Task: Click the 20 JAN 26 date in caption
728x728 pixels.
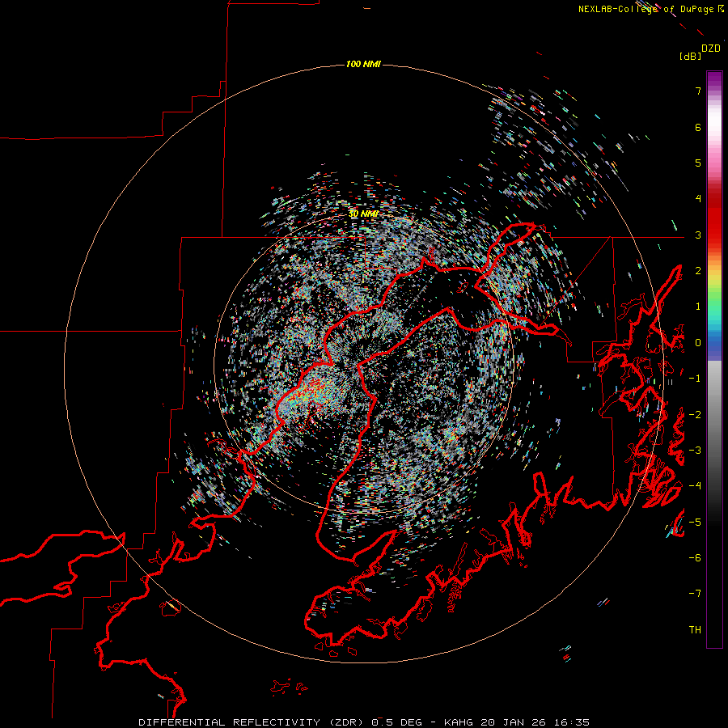Action: tap(513, 722)
